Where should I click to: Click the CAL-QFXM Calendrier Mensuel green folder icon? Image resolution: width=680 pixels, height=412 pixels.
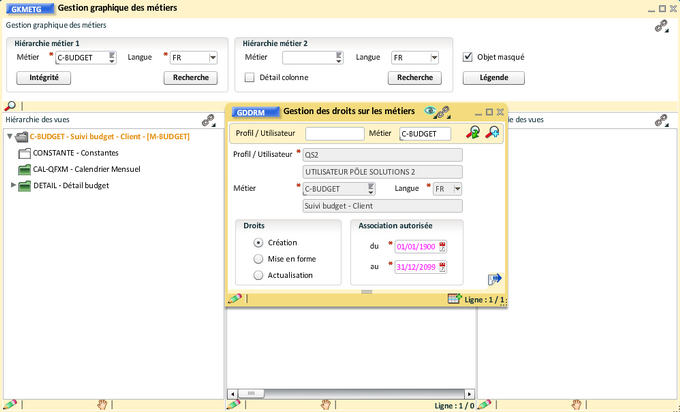pos(25,169)
